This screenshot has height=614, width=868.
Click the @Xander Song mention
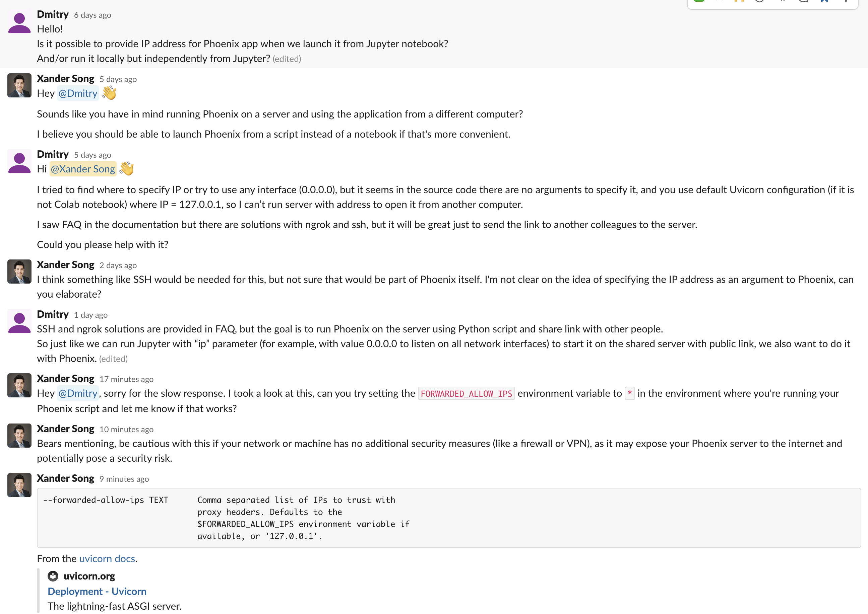[82, 169]
